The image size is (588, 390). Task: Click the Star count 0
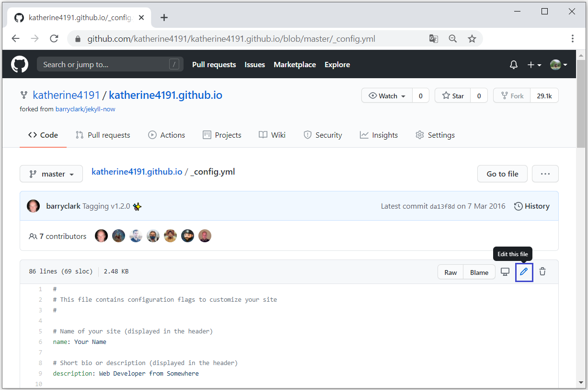pos(479,96)
